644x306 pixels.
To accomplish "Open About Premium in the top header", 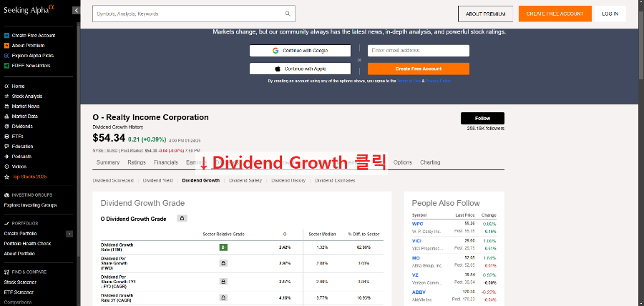I will [x=485, y=14].
